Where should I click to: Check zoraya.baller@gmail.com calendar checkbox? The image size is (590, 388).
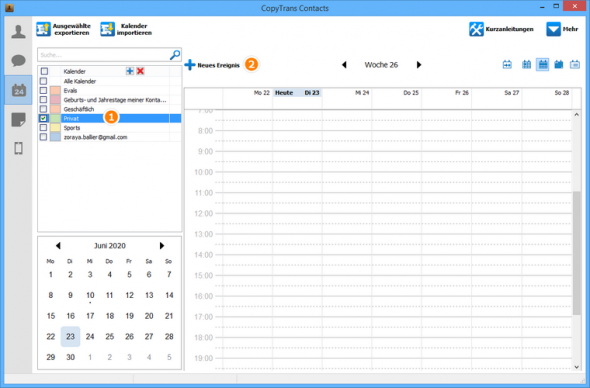44,137
